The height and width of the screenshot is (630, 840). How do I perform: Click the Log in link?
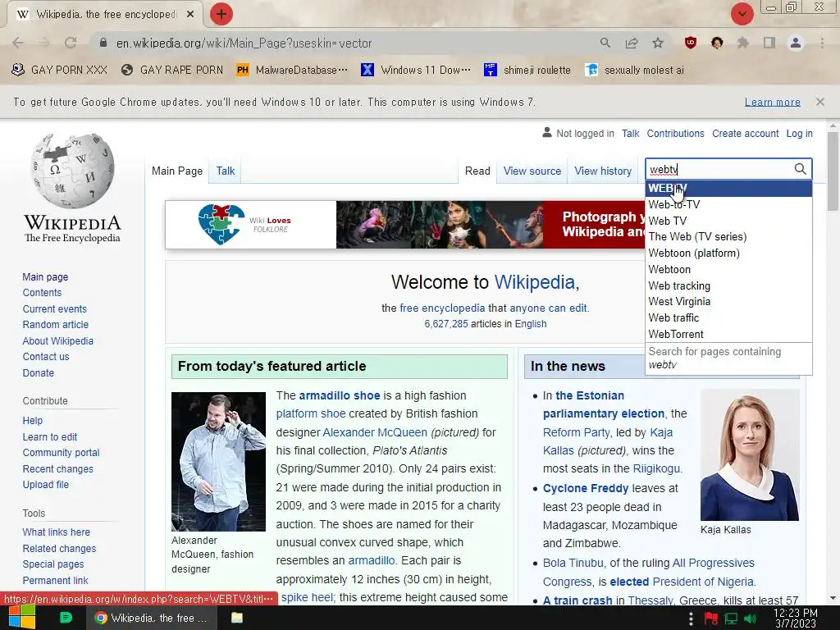pyautogui.click(x=799, y=134)
